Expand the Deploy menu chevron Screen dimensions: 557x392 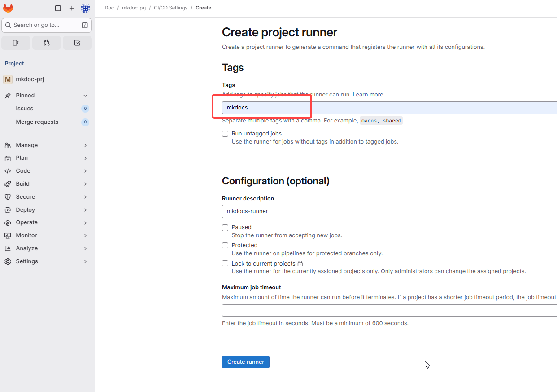pos(85,210)
